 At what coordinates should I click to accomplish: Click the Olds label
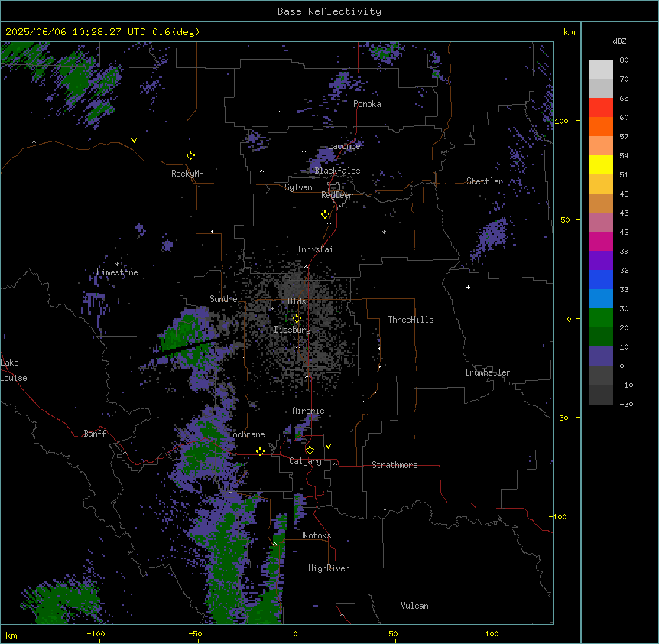pos(297,301)
